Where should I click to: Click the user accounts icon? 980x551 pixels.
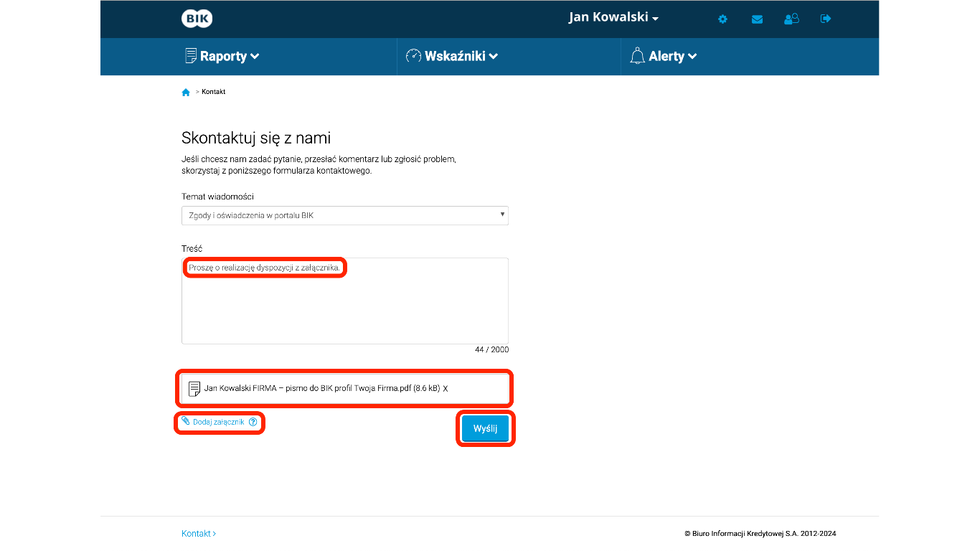(791, 19)
